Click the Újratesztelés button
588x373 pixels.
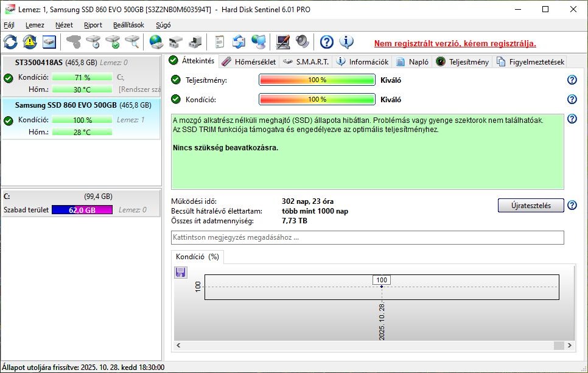click(x=531, y=206)
